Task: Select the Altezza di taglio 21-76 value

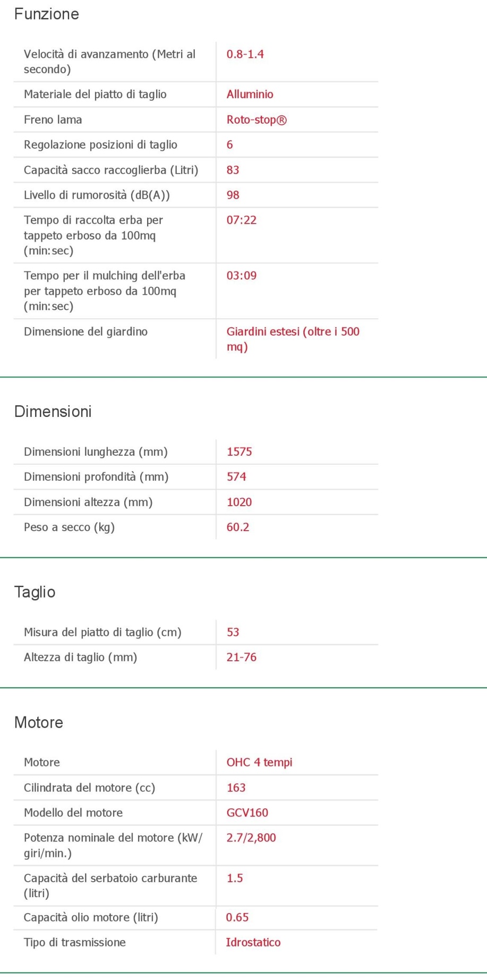Action: 242,658
